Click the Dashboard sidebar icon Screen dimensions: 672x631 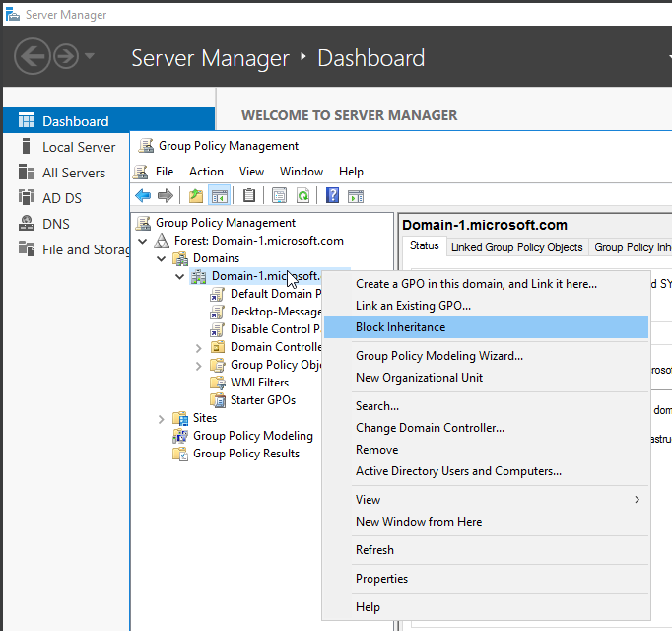click(x=27, y=120)
